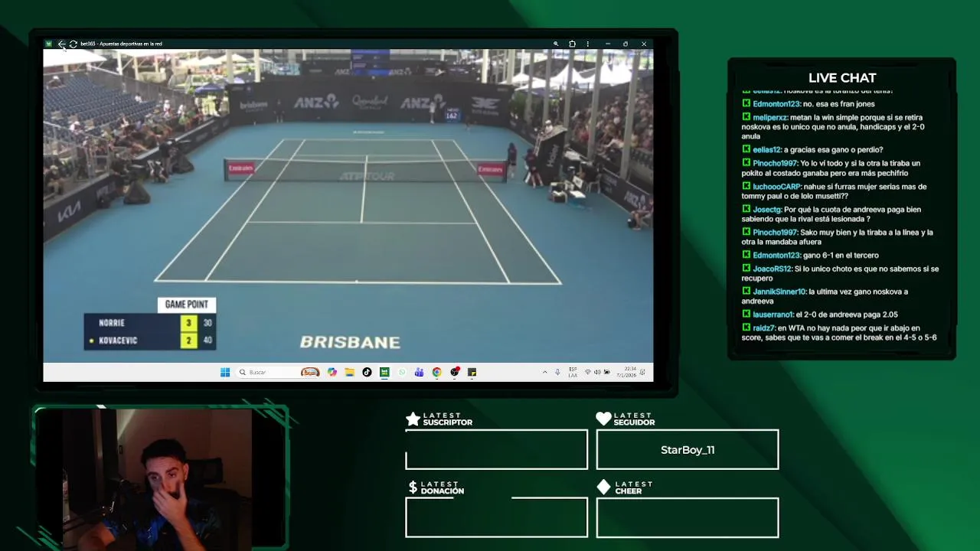
Task: Click the Latest Donación box
Action: pyautogui.click(x=496, y=517)
